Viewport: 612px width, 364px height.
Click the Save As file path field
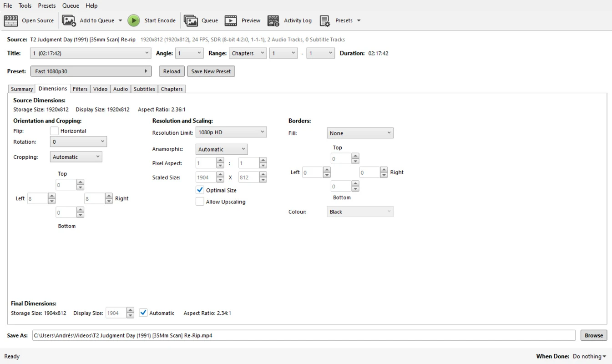[303, 335]
